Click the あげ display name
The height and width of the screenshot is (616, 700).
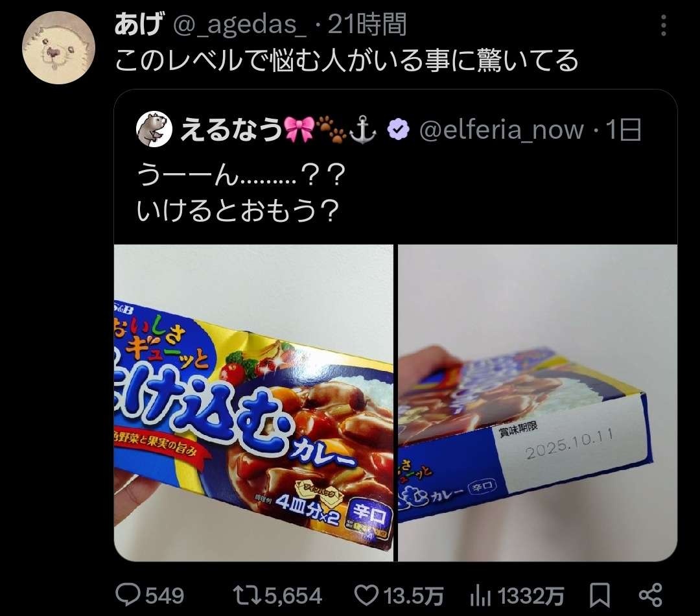coord(138,25)
